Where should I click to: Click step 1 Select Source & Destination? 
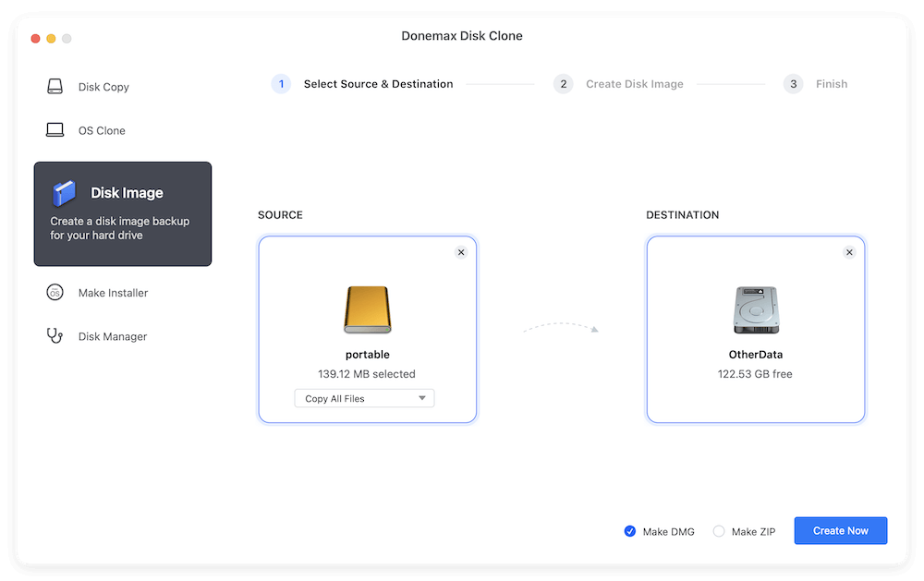coord(281,83)
